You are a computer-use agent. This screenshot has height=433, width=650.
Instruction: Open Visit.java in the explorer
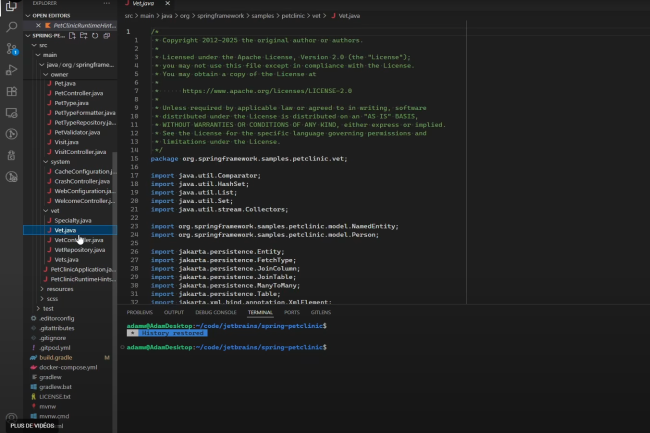pos(66,142)
